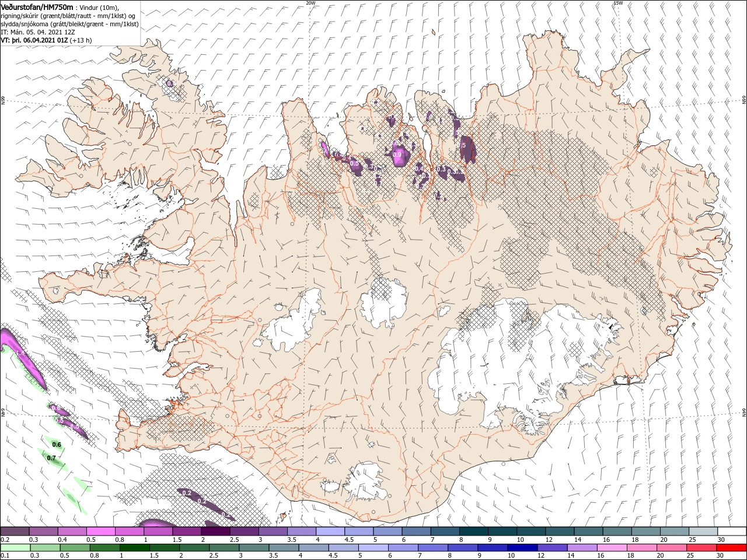Pick violet rain scale swatch 14

tap(582, 548)
